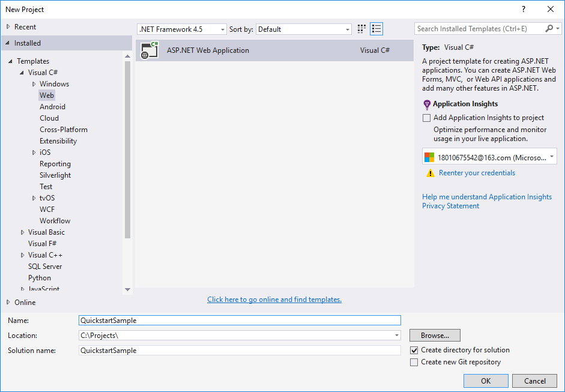The image size is (565, 392).
Task: Click the ASP.NET Web Application template icon
Action: pos(150,50)
